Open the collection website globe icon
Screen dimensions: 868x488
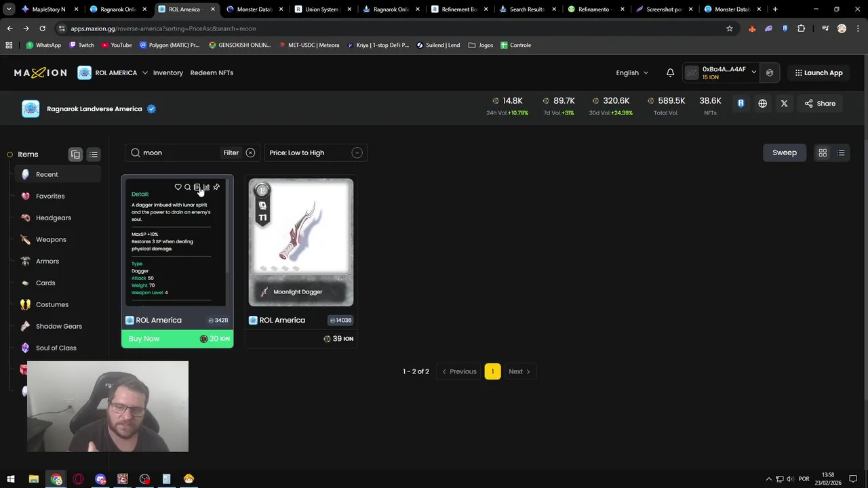pyautogui.click(x=763, y=104)
